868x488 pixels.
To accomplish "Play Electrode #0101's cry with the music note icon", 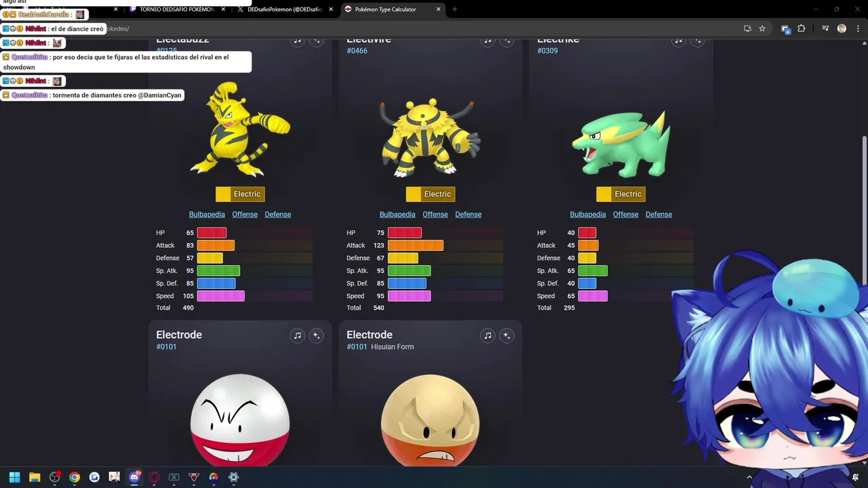I will coord(297,335).
